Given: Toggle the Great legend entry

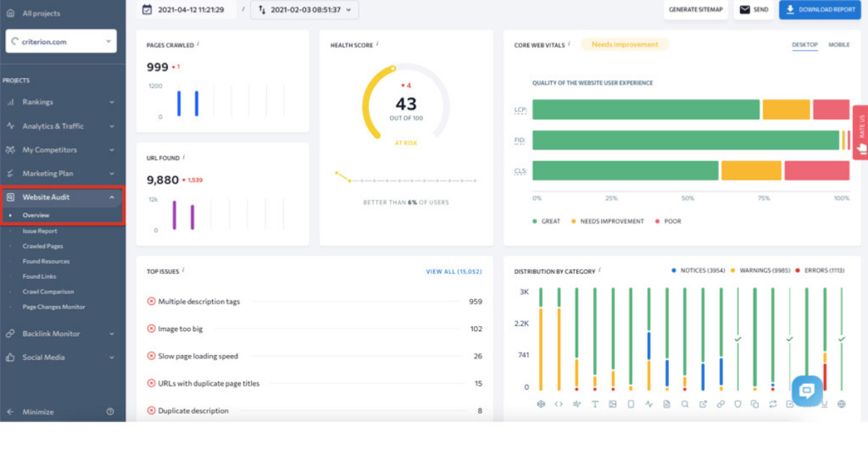Looking at the screenshot, I should click(547, 221).
